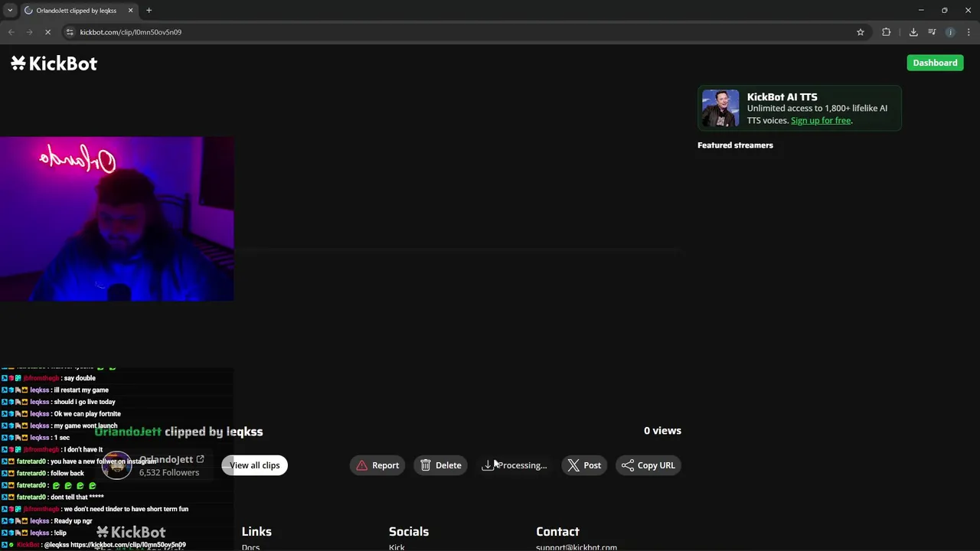This screenshot has height=551, width=980.
Task: Copy the clip URL
Action: [x=648, y=465]
